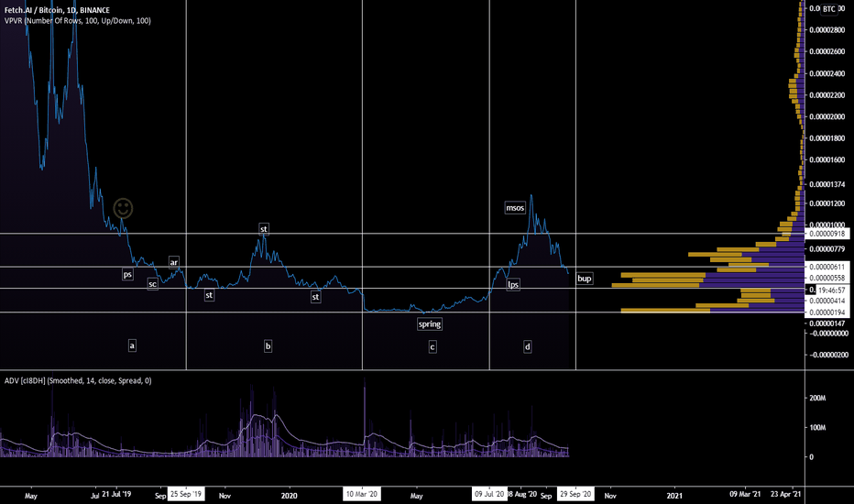Select the 'spring' annotation label

tap(429, 324)
